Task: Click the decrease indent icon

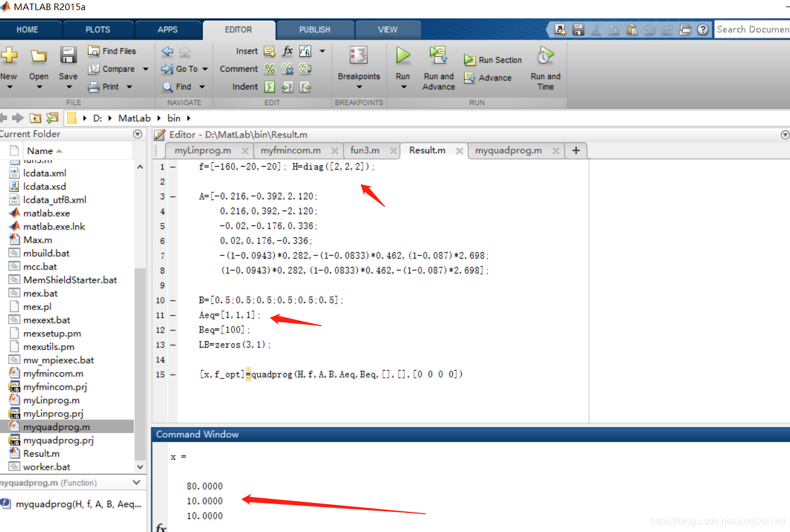Action: tap(306, 87)
